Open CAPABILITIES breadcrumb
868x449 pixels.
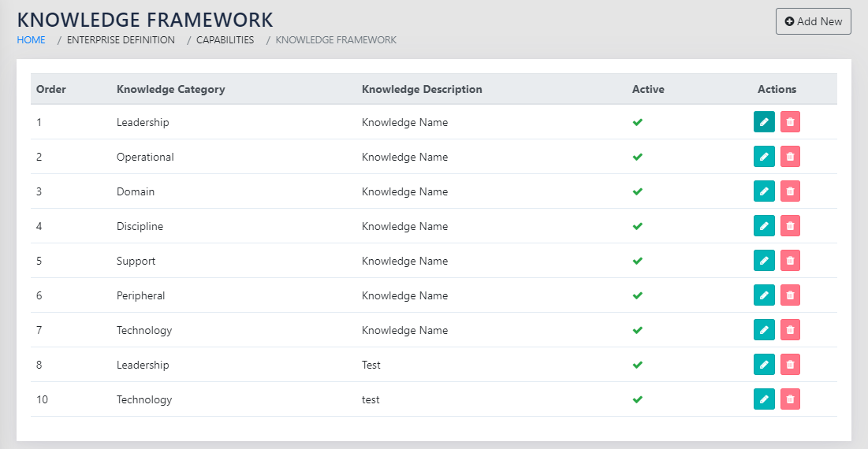point(225,40)
